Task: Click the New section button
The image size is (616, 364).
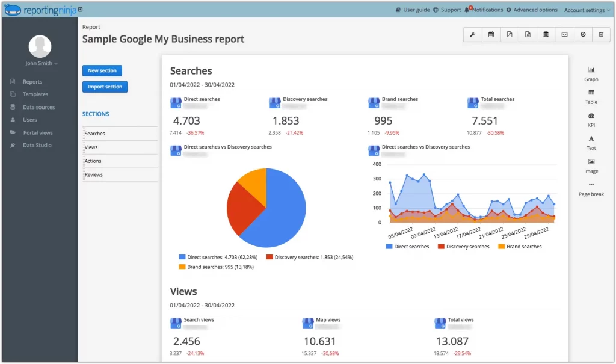Action: click(102, 71)
